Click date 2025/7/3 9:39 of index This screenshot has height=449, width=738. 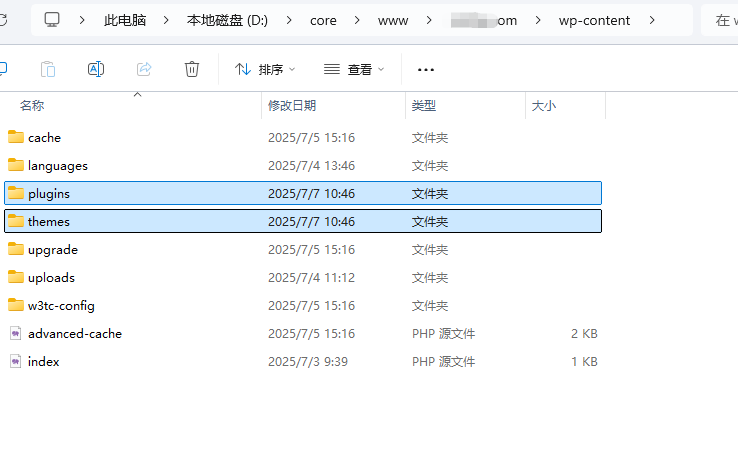(x=308, y=361)
